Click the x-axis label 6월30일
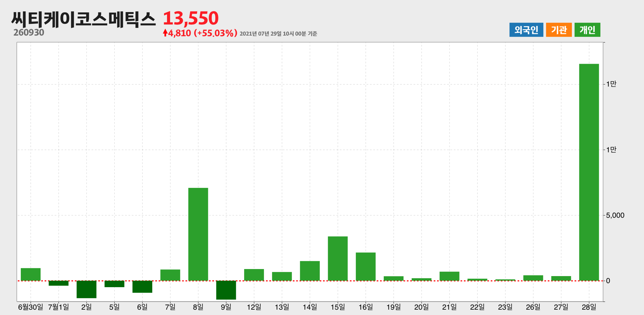The width and height of the screenshot is (644, 315). (31, 307)
